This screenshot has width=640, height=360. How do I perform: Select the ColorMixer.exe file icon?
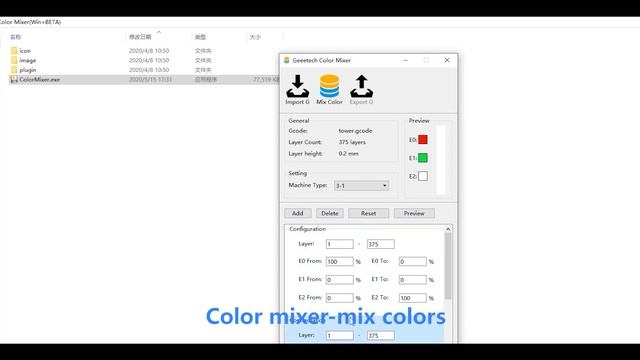click(14, 80)
